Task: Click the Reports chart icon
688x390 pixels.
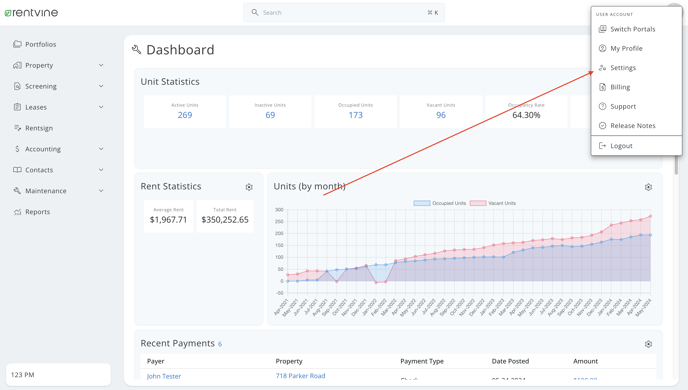Action: pyautogui.click(x=17, y=212)
